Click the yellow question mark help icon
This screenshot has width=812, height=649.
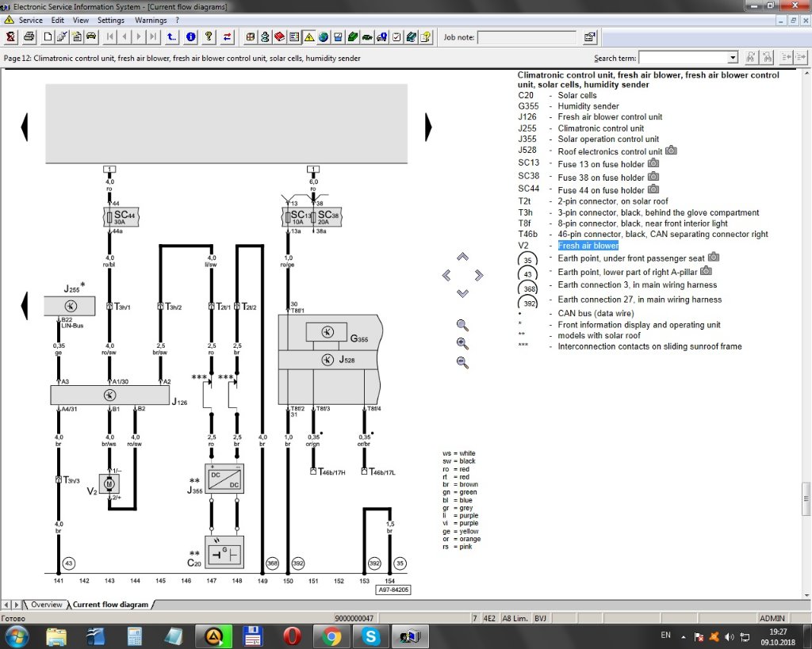click(x=209, y=36)
